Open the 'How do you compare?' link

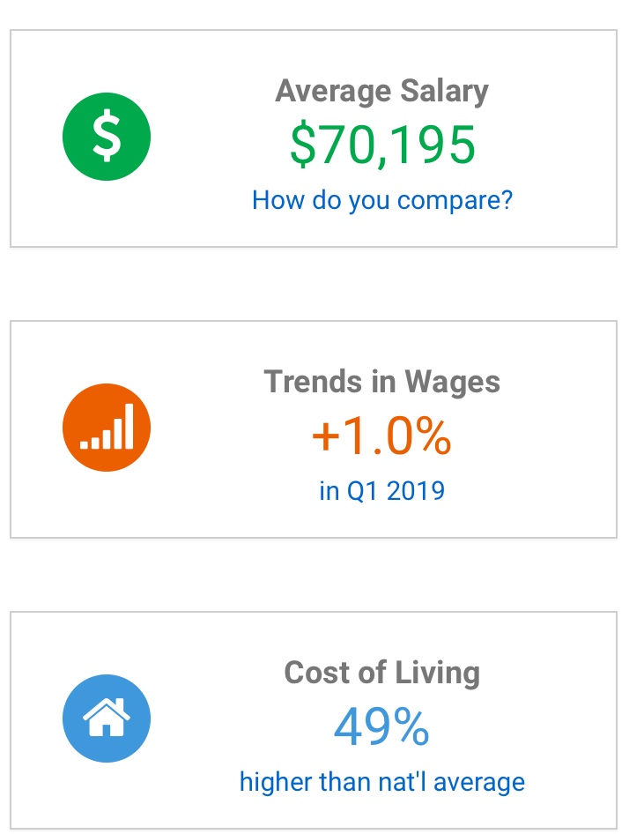click(382, 200)
